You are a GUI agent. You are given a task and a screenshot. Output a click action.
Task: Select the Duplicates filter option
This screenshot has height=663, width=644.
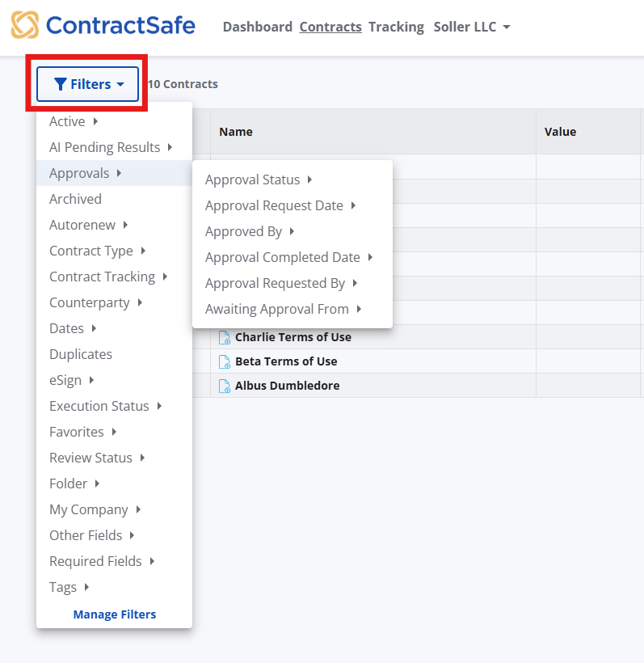[x=81, y=354]
